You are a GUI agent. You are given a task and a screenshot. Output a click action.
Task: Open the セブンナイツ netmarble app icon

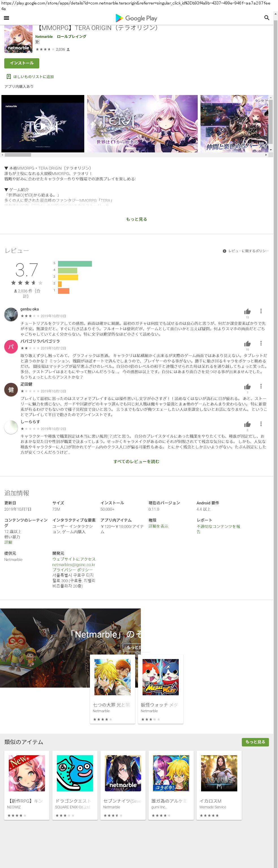click(x=123, y=773)
